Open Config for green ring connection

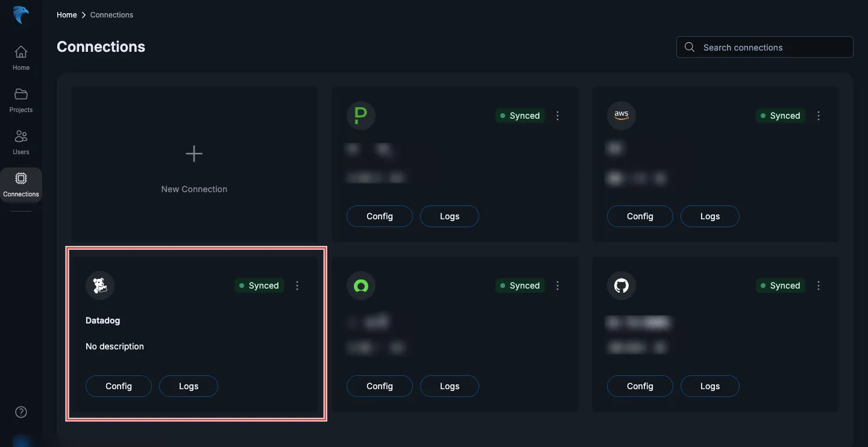380,386
